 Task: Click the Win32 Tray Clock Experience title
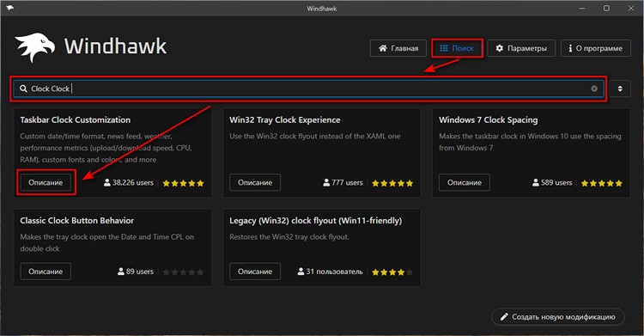[284, 120]
